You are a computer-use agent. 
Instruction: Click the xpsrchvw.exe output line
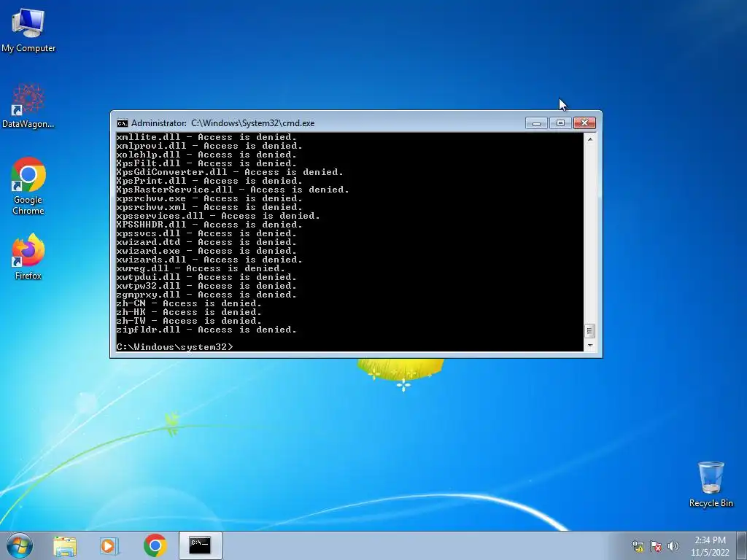209,198
